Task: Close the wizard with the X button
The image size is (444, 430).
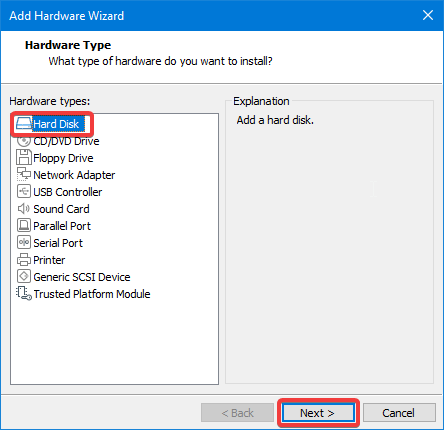Action: pyautogui.click(x=428, y=15)
